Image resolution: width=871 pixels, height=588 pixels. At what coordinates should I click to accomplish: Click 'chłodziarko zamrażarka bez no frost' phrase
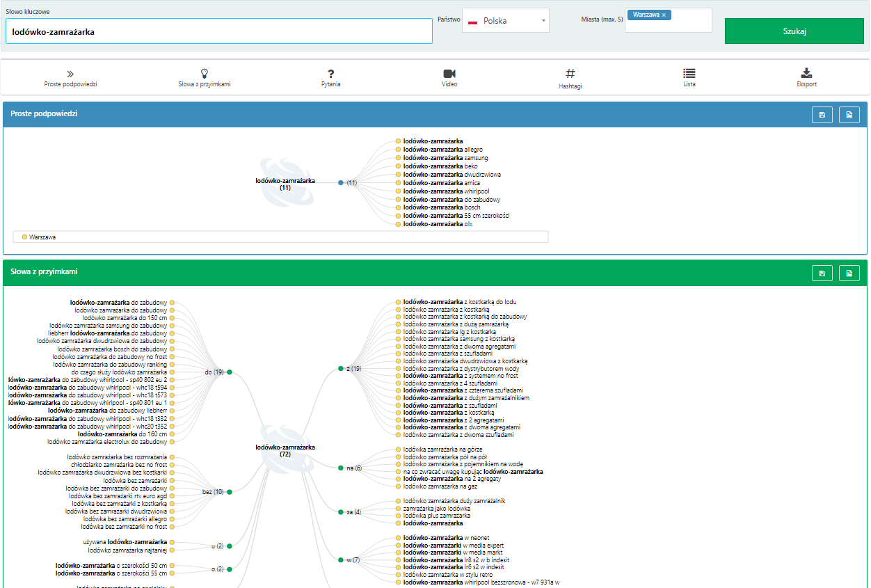pos(119,465)
